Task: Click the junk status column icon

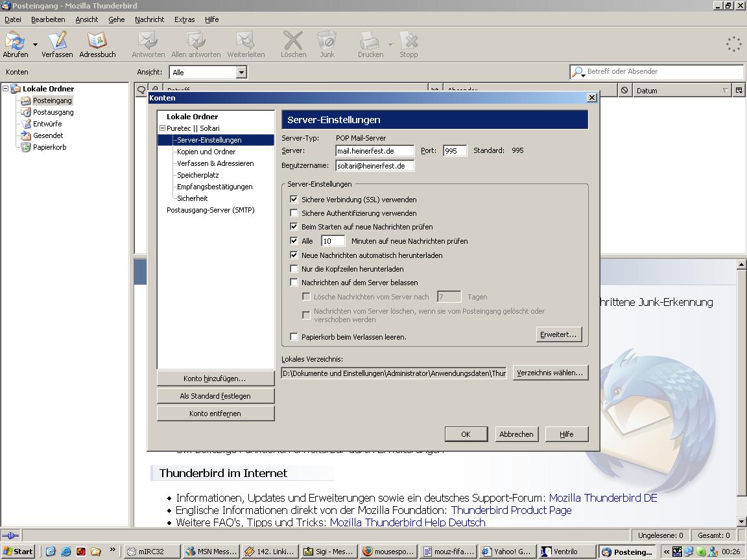Action: pyautogui.click(x=624, y=90)
